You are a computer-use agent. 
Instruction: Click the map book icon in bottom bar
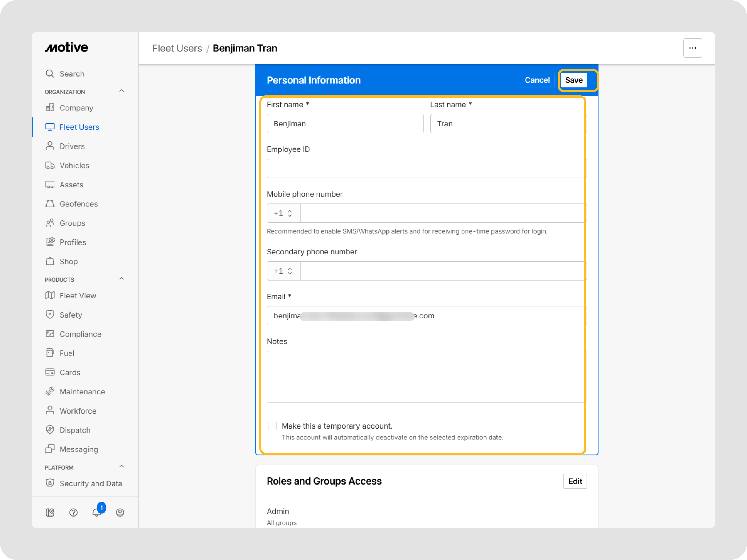coord(50,512)
